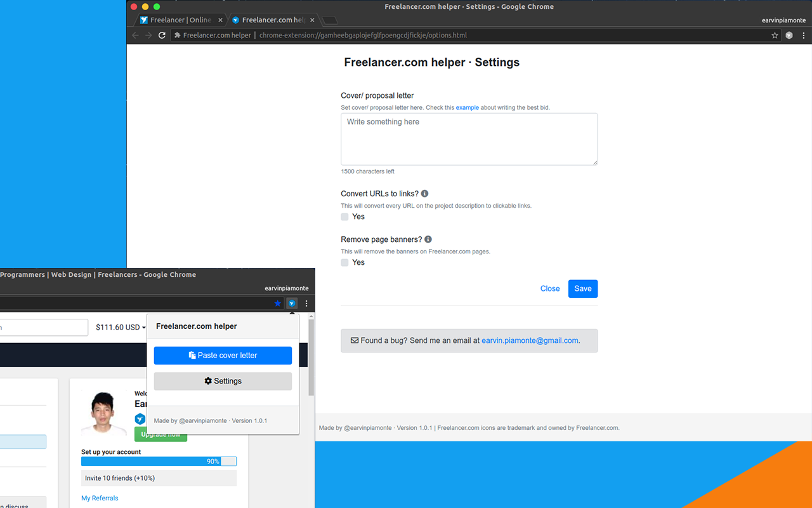Click the profile photo thumbnail

pyautogui.click(x=103, y=413)
